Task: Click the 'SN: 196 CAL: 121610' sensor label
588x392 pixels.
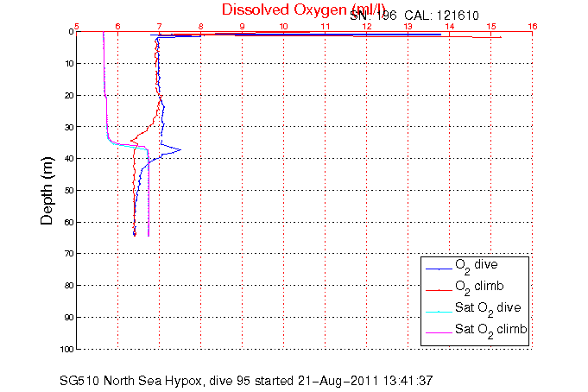Action: 414,16
